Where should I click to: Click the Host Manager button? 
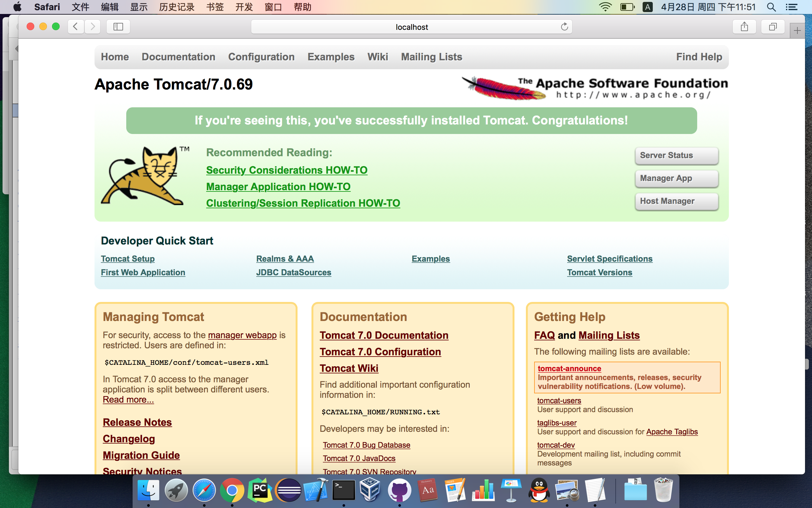click(677, 201)
